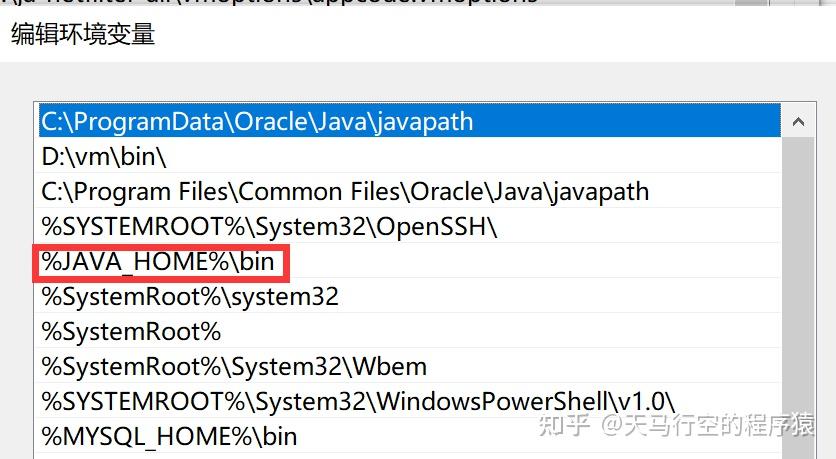Select the plain %SystemRoot% entry

(x=131, y=331)
